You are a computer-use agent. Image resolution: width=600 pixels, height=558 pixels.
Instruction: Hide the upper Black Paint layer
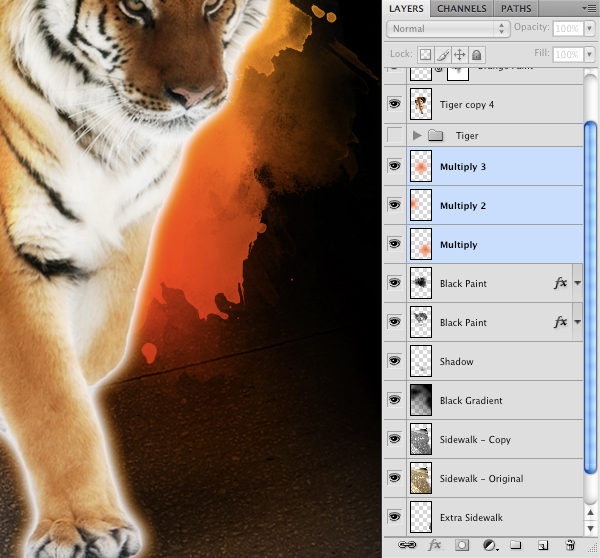[395, 283]
